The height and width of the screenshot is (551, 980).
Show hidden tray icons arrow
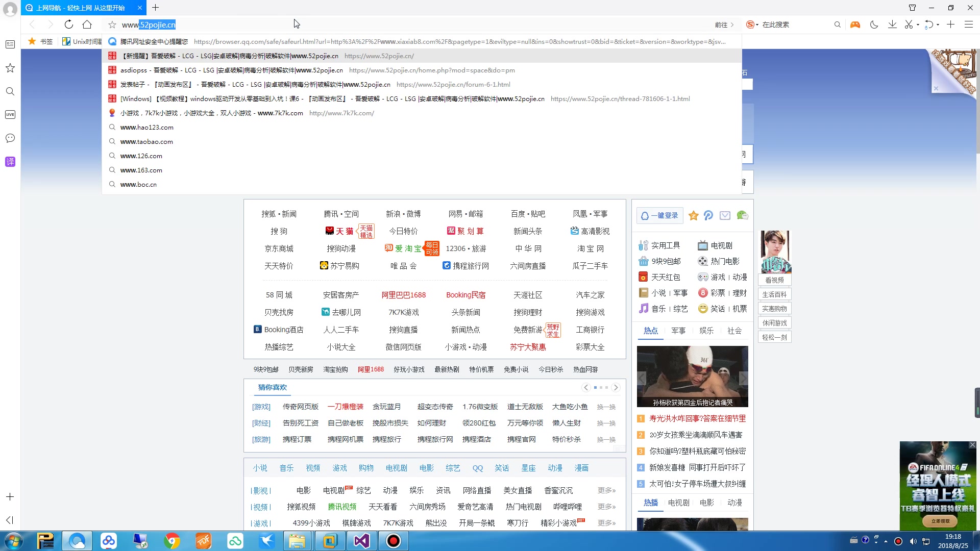point(886,541)
